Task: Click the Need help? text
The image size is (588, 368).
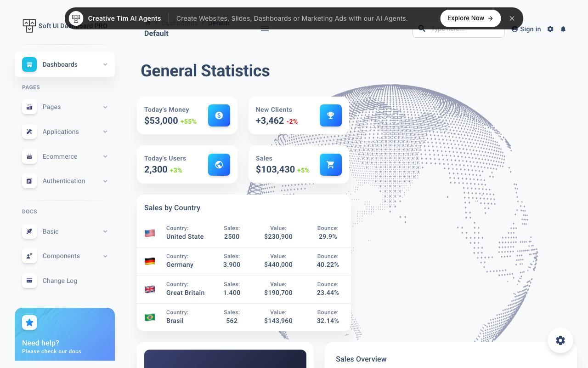Action: click(40, 343)
